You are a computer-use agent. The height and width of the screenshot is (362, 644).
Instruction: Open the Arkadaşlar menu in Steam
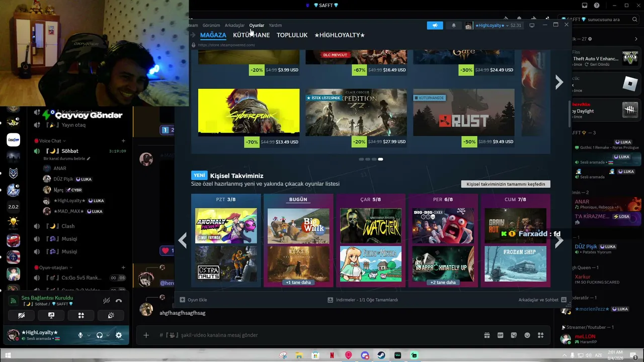234,25
